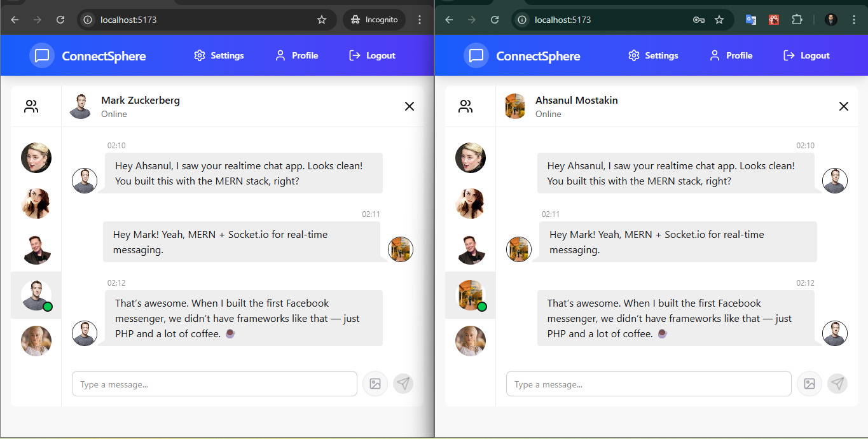Open the browser profile avatar menu
This screenshot has width=868, height=439.
(x=830, y=20)
